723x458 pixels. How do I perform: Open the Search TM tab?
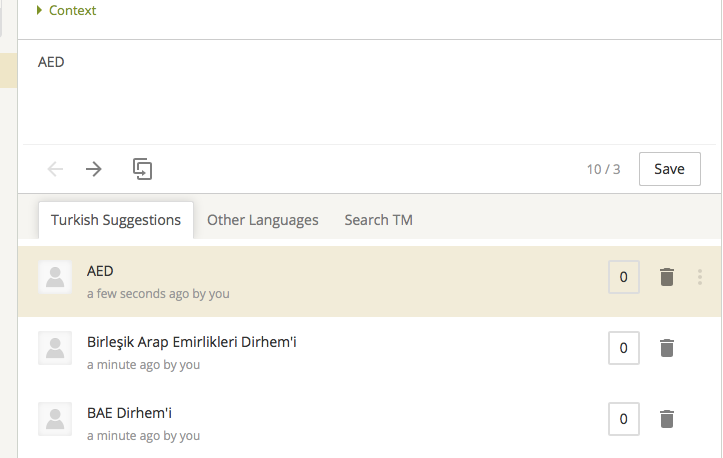[x=379, y=220]
